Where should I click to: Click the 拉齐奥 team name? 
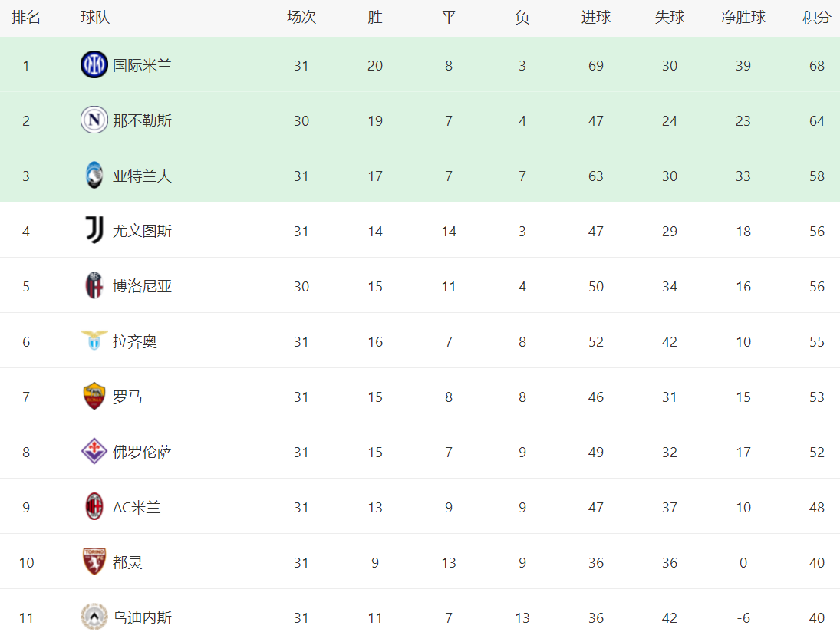point(134,341)
